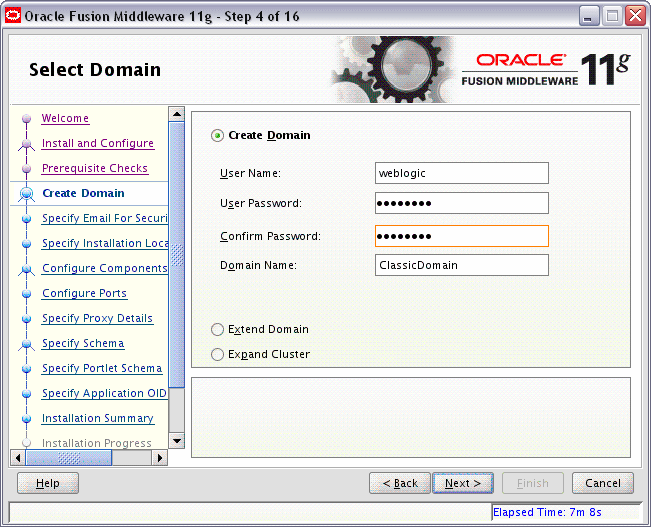
Task: Click the Confirm Password field
Action: pos(462,236)
